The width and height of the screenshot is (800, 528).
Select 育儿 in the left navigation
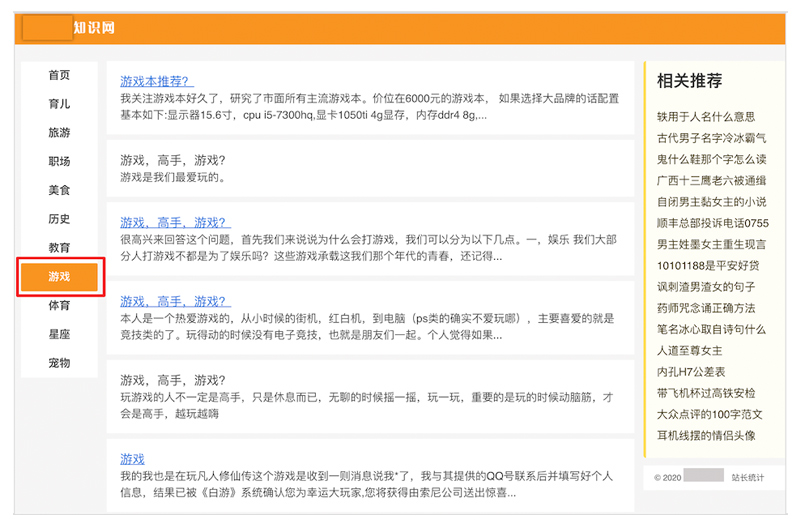tap(59, 104)
